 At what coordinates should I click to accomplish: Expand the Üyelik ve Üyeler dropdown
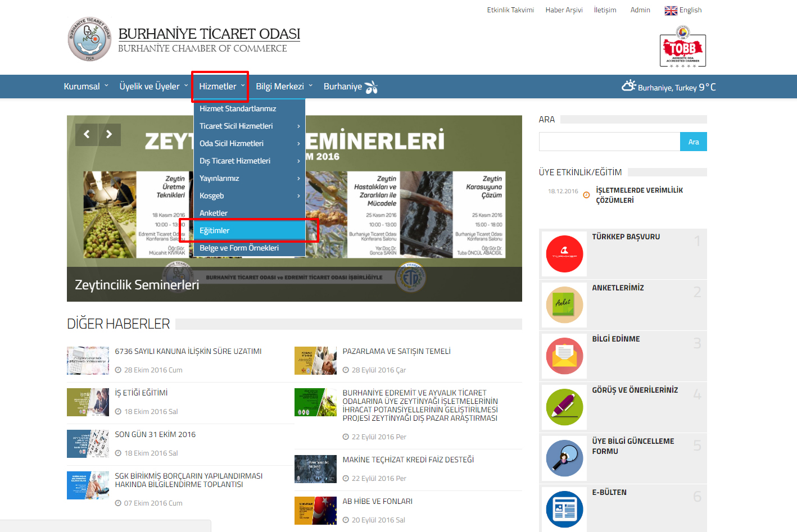point(153,87)
